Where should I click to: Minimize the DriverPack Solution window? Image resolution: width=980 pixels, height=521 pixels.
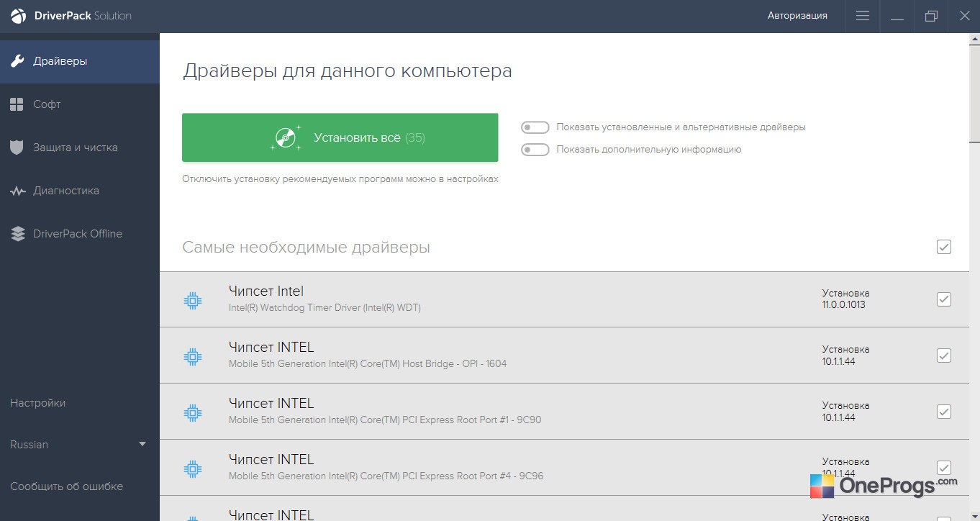click(x=897, y=16)
